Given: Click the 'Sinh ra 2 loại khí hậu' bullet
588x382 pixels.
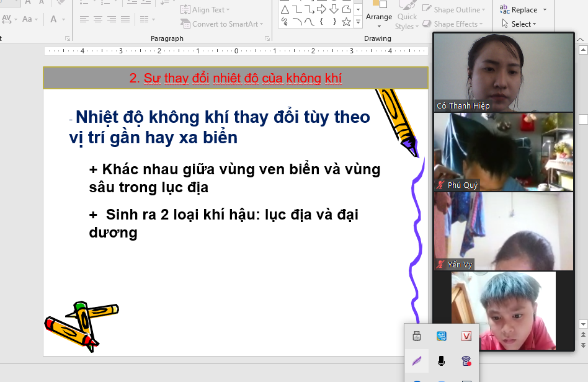Looking at the screenshot, I should [x=224, y=223].
